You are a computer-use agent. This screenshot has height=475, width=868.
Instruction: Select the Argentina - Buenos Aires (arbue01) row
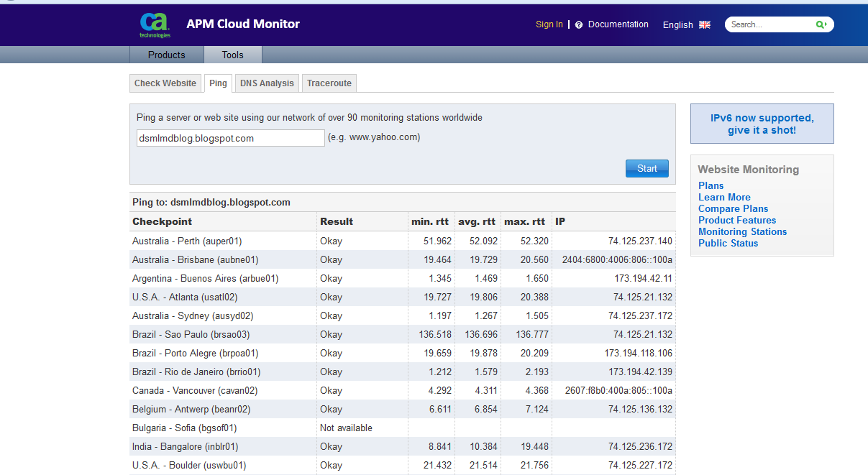point(403,278)
